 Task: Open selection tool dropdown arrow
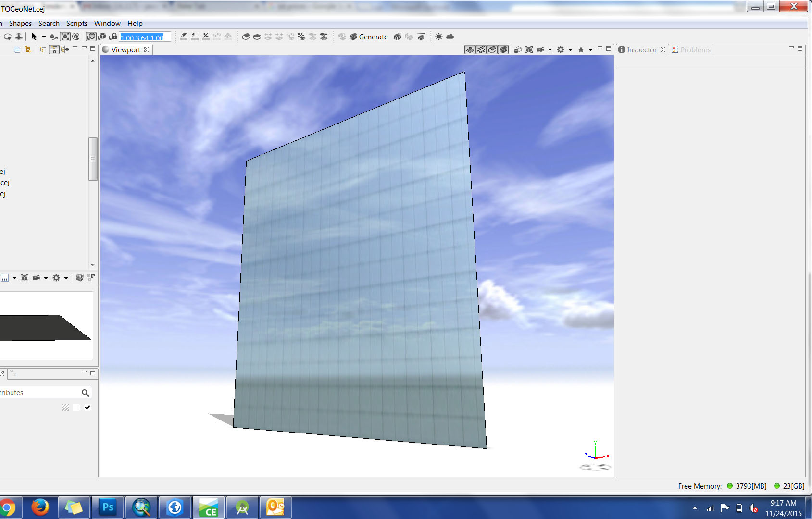[44, 37]
